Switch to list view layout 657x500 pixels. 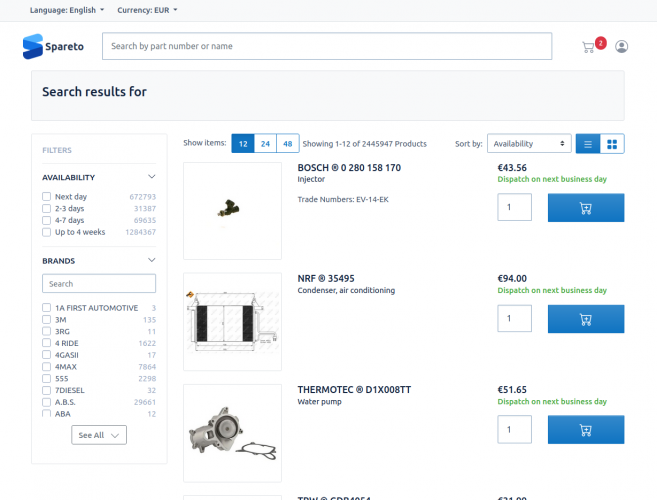[x=588, y=144]
